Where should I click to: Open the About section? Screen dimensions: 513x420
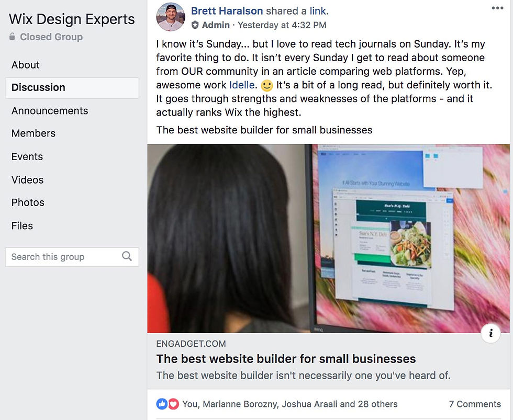[x=26, y=65]
